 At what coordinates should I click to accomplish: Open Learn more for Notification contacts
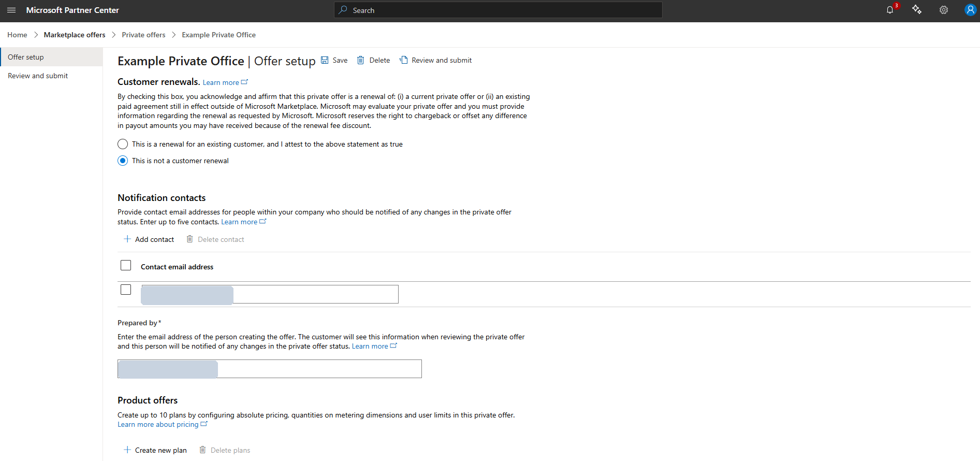pos(239,222)
